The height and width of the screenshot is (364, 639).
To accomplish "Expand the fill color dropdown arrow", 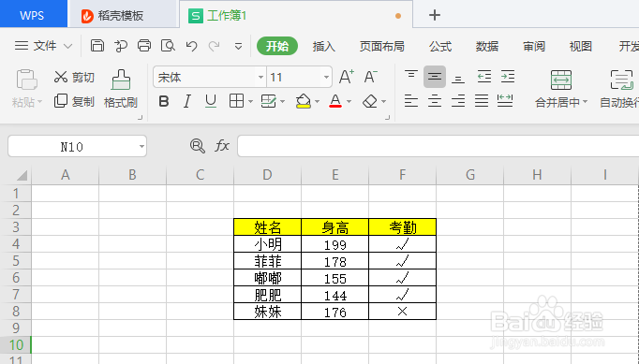I will click(x=317, y=101).
